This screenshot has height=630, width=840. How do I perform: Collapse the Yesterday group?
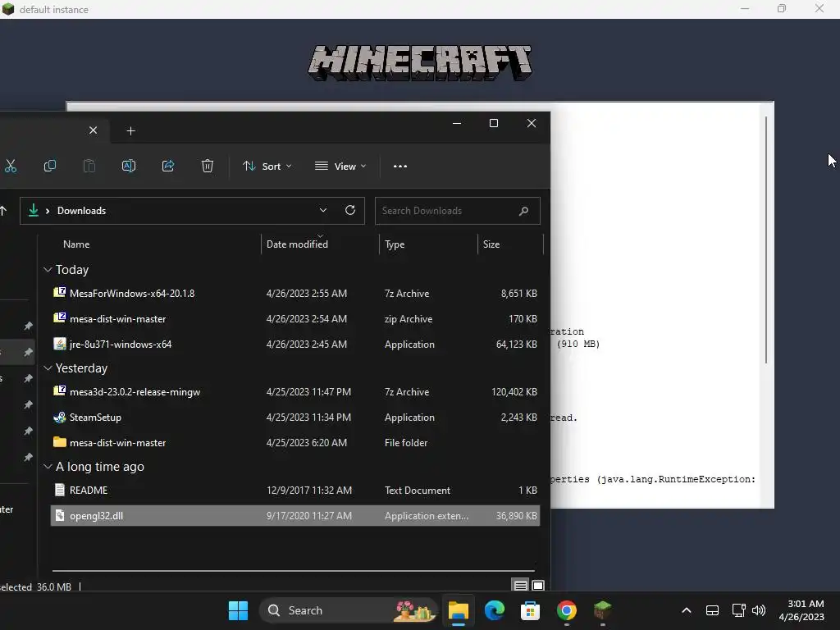click(x=48, y=368)
